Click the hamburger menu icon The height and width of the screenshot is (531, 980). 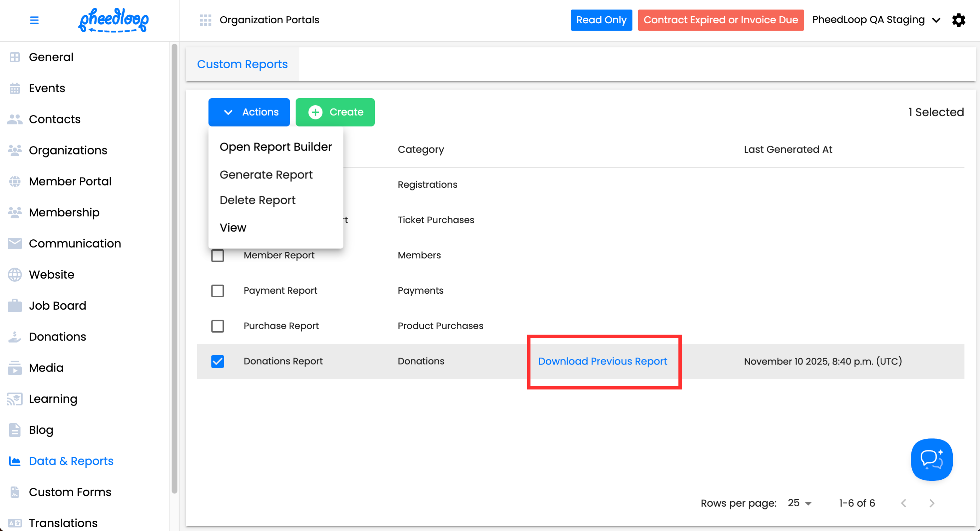(34, 20)
